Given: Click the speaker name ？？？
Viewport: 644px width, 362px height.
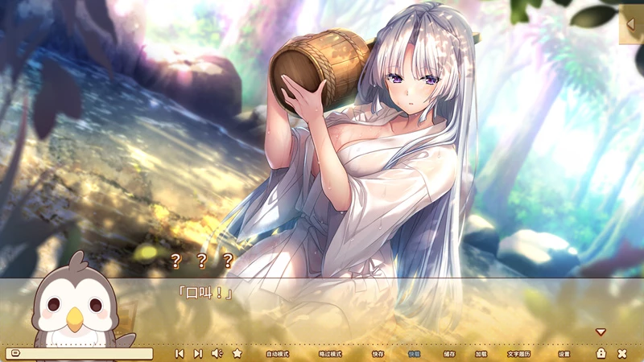Looking at the screenshot, I should point(202,261).
